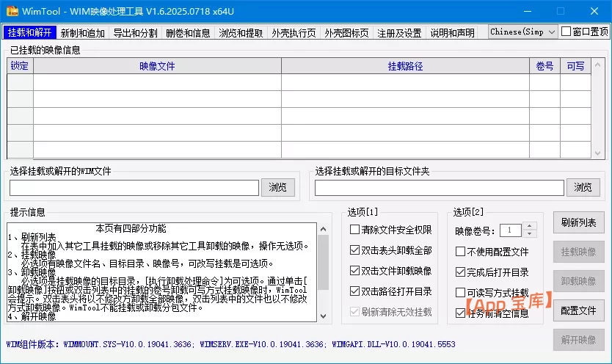The image size is (612, 364).
Task: Uncheck 任务前清空信息 option
Action: point(460,313)
